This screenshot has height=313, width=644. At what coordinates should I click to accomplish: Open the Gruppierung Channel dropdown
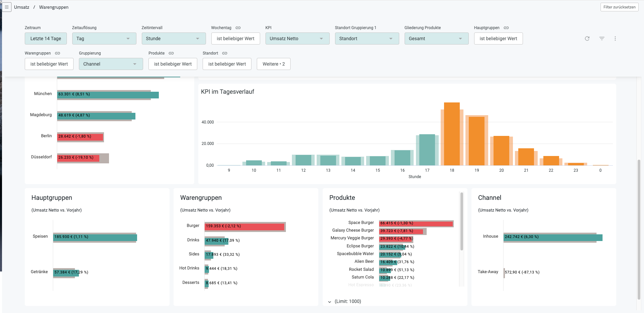point(111,64)
